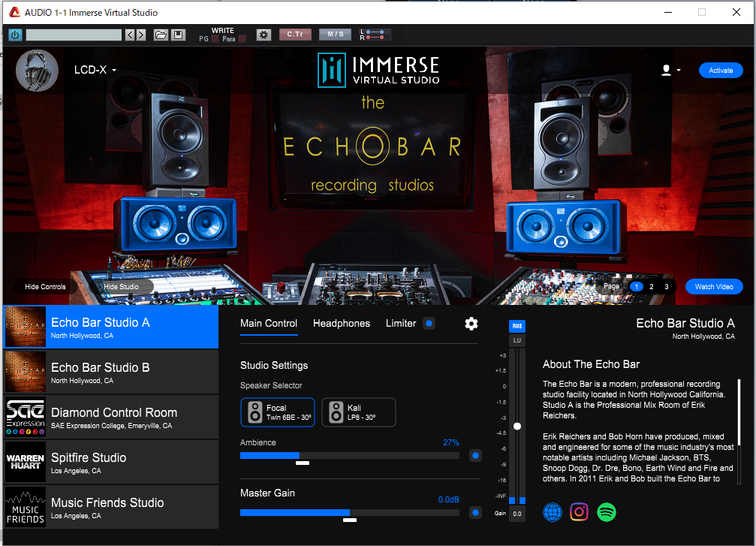Screen dimensions: 756x546
Task: Click the Warren Huart logo thumbnail
Action: pyautogui.click(x=25, y=462)
